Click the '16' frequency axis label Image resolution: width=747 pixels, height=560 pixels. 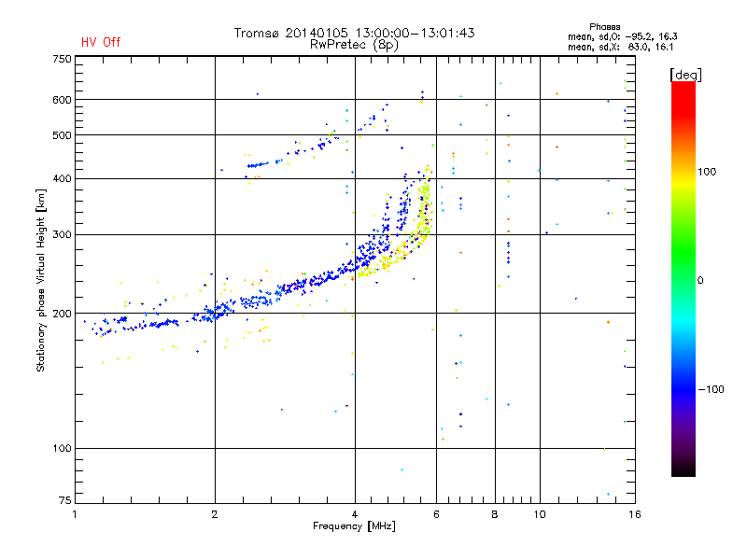pyautogui.click(x=635, y=514)
